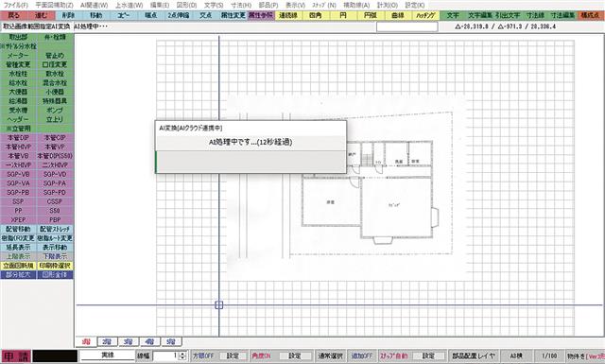Screen dimensions: 605x364
Task: Open the A3横 paper size selector
Action: tap(516, 355)
